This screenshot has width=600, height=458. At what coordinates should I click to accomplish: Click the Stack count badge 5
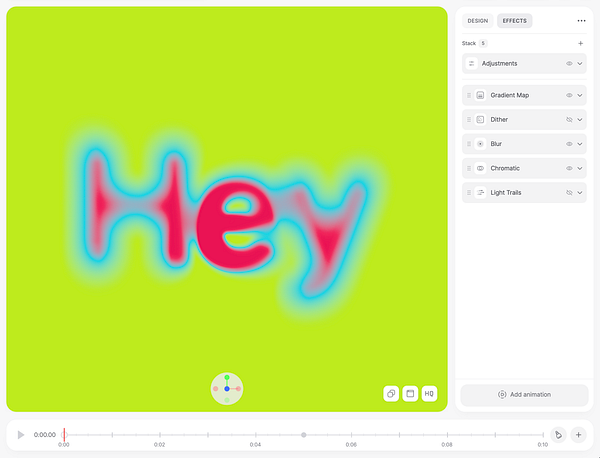[483, 43]
